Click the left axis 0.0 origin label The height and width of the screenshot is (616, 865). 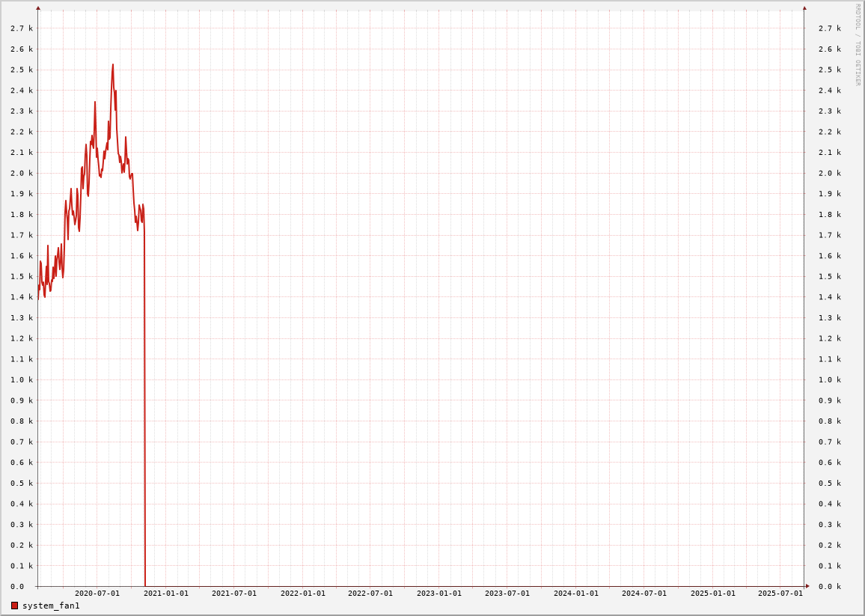[x=17, y=587]
